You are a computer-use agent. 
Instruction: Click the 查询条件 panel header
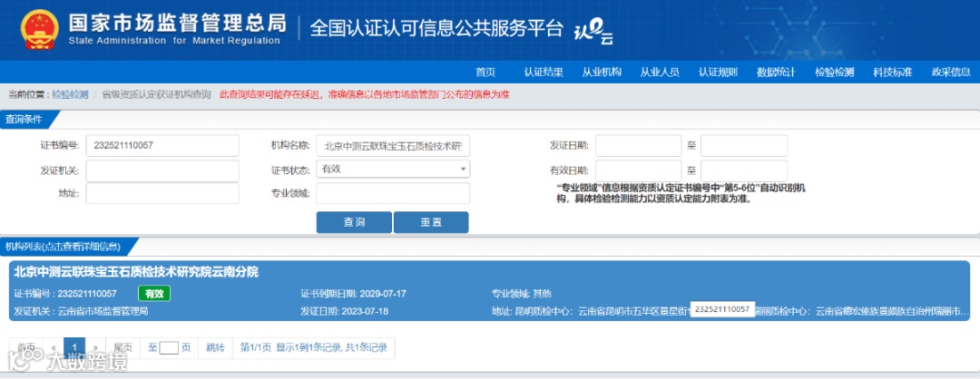click(x=30, y=120)
